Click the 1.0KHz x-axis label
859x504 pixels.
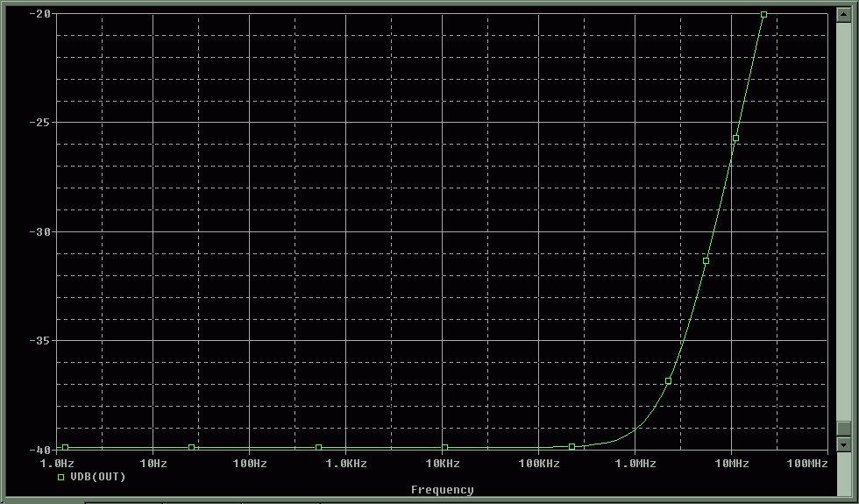pyautogui.click(x=345, y=463)
